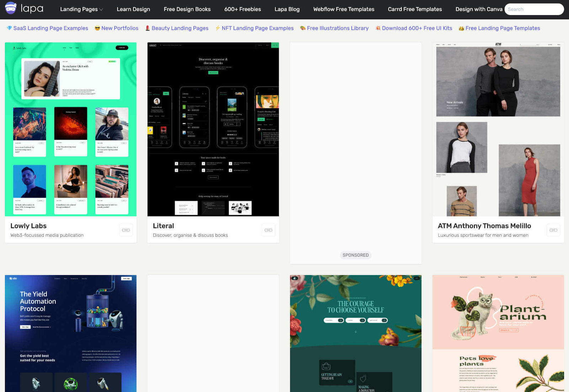Click the Literal card title
This screenshot has width=569, height=392.
(x=163, y=226)
